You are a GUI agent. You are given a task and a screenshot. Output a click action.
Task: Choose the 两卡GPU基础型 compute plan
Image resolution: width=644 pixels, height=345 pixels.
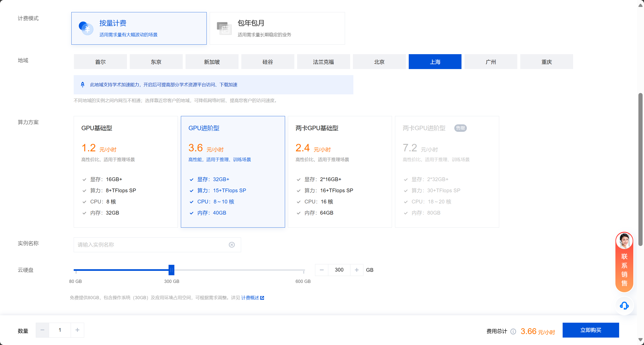339,172
